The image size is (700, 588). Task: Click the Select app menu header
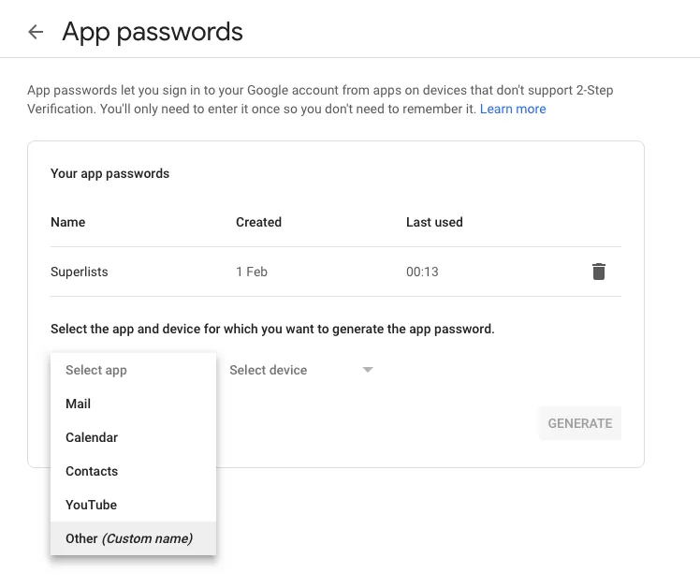click(x=96, y=370)
